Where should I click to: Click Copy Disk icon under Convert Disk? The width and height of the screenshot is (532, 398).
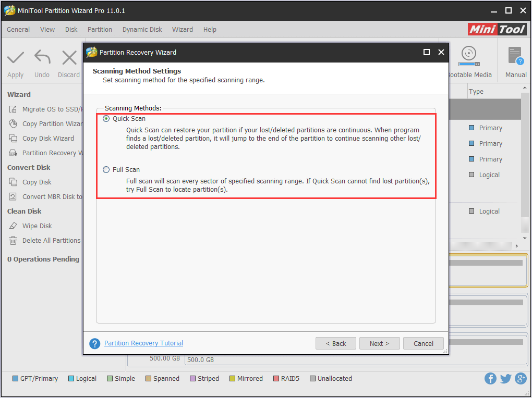point(13,182)
